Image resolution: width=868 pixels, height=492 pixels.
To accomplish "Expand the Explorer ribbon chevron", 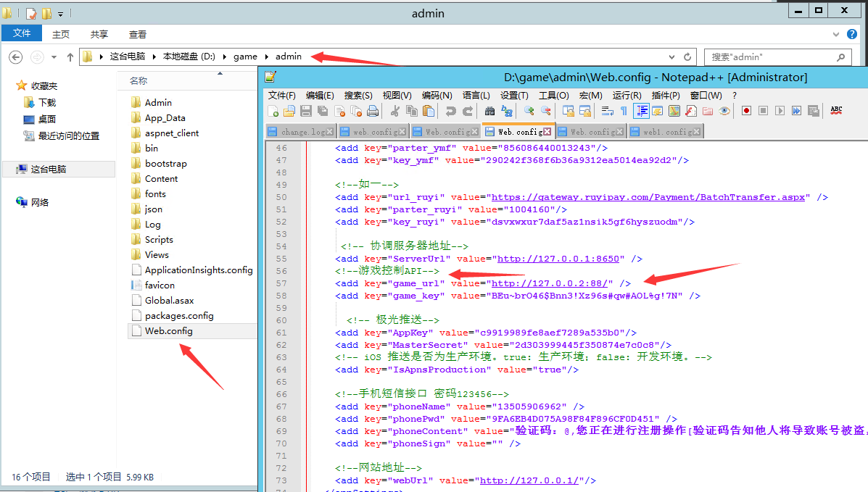I will tap(836, 34).
